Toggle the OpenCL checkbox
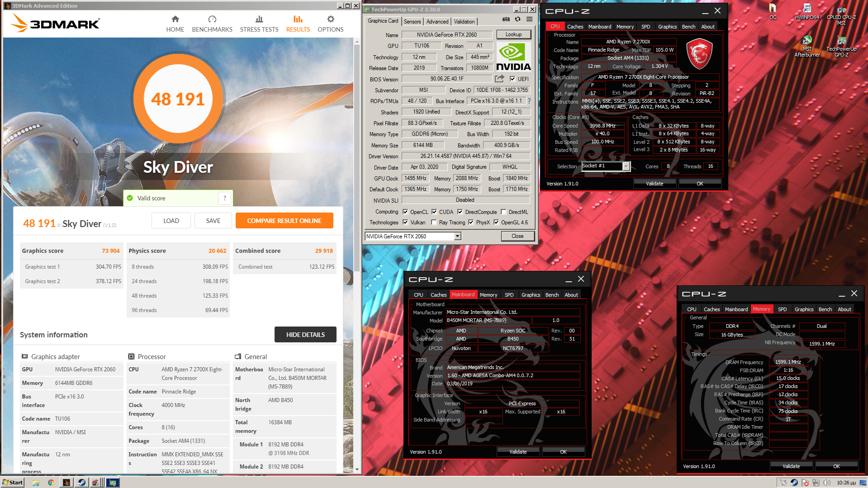This screenshot has height=488, width=868. point(405,212)
